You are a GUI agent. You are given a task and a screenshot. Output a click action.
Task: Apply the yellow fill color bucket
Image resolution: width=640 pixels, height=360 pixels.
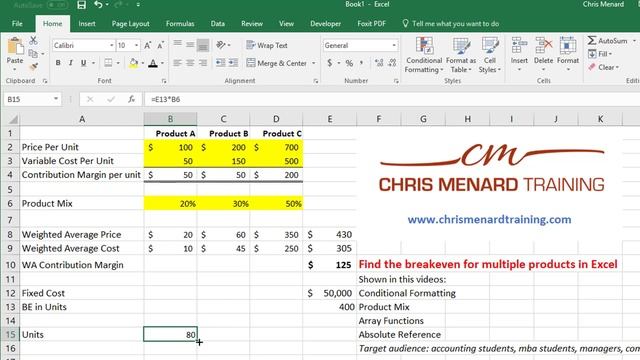(133, 63)
